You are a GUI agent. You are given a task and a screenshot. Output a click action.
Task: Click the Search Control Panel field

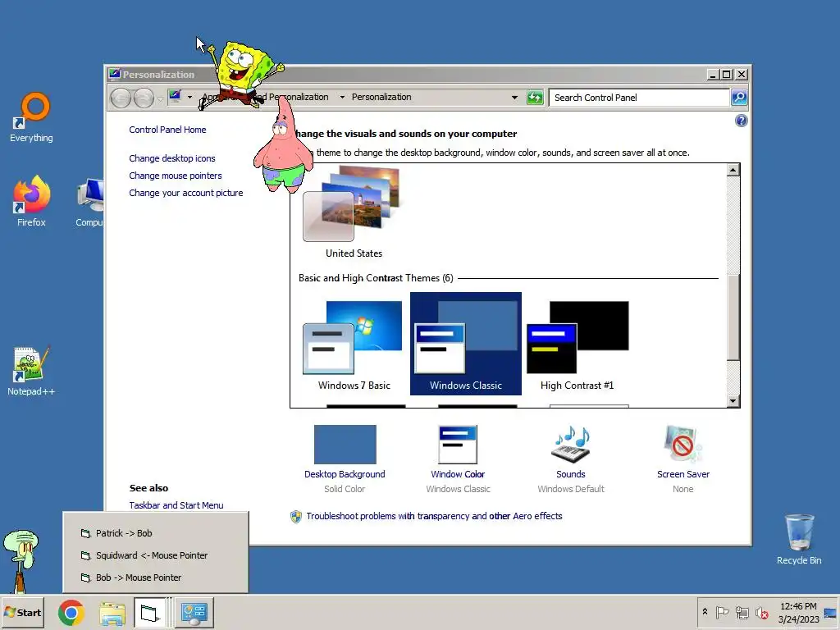[x=639, y=98]
